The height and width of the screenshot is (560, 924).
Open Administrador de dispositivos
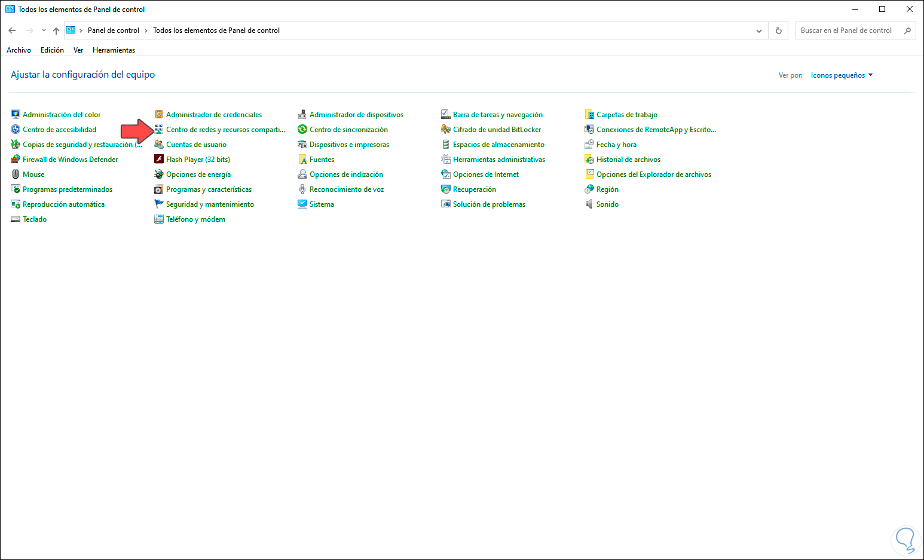[x=356, y=114]
